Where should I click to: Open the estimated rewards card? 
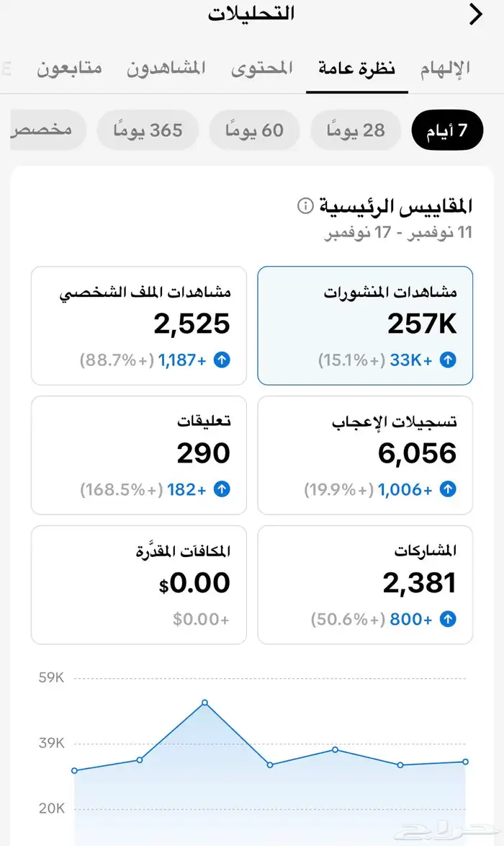tap(138, 584)
